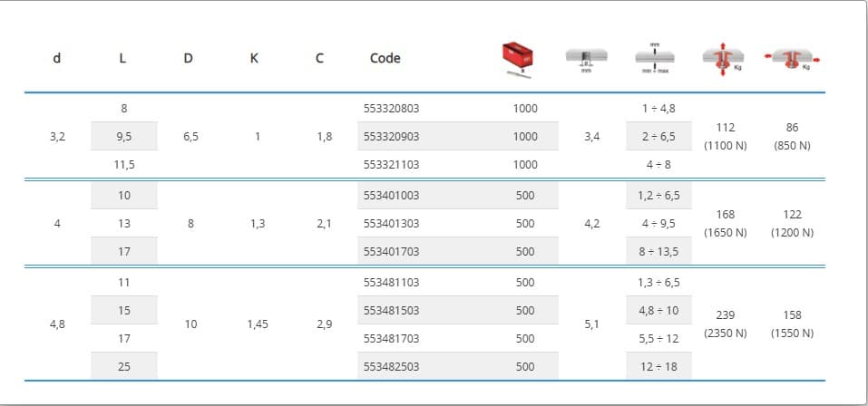This screenshot has height=406, width=868.
Task: Open product code 553401303
Action: tap(391, 223)
